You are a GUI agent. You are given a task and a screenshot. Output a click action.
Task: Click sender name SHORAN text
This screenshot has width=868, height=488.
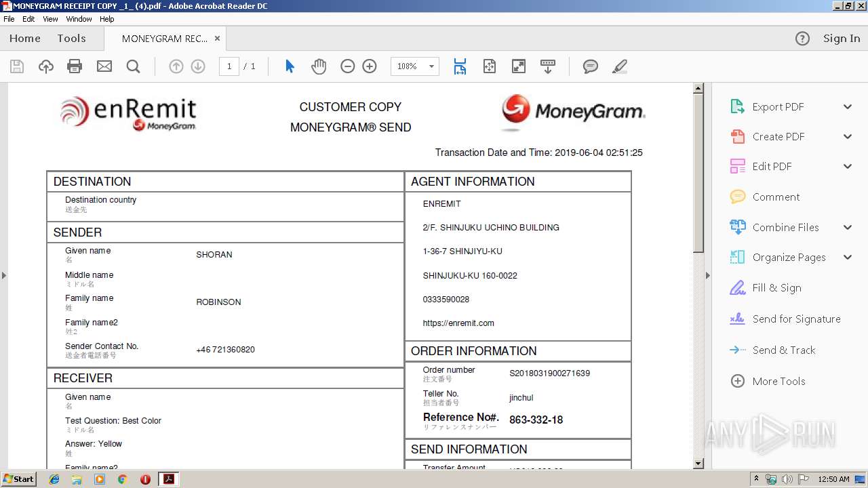[x=214, y=255]
